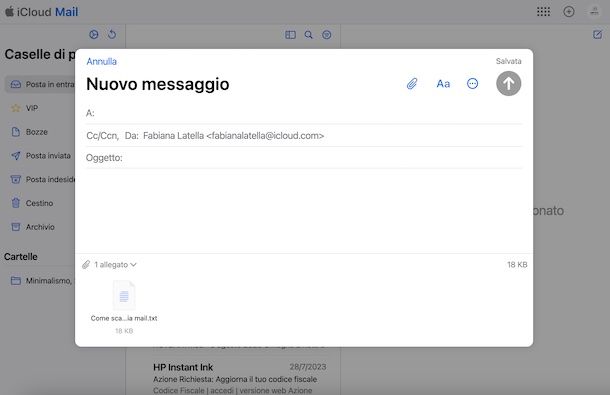
Task: Click the sender Fabiana Latella address
Action: (233, 136)
